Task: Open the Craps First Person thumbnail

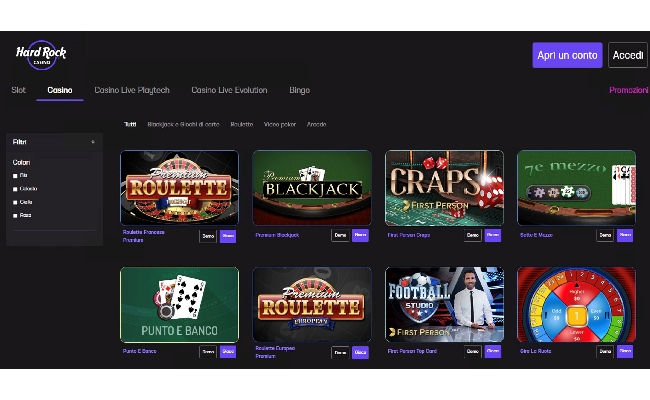Action: click(444, 188)
